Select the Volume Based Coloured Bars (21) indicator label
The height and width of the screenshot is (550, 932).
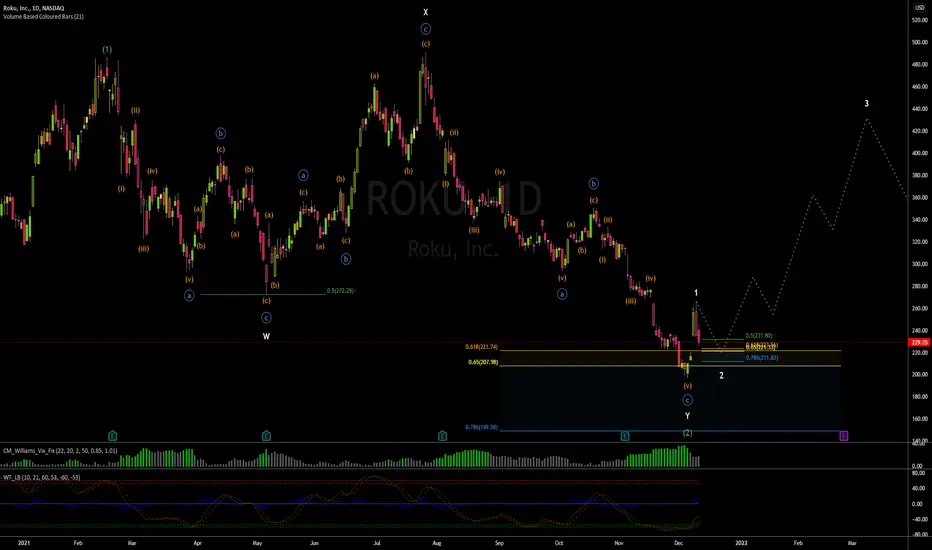43,17
